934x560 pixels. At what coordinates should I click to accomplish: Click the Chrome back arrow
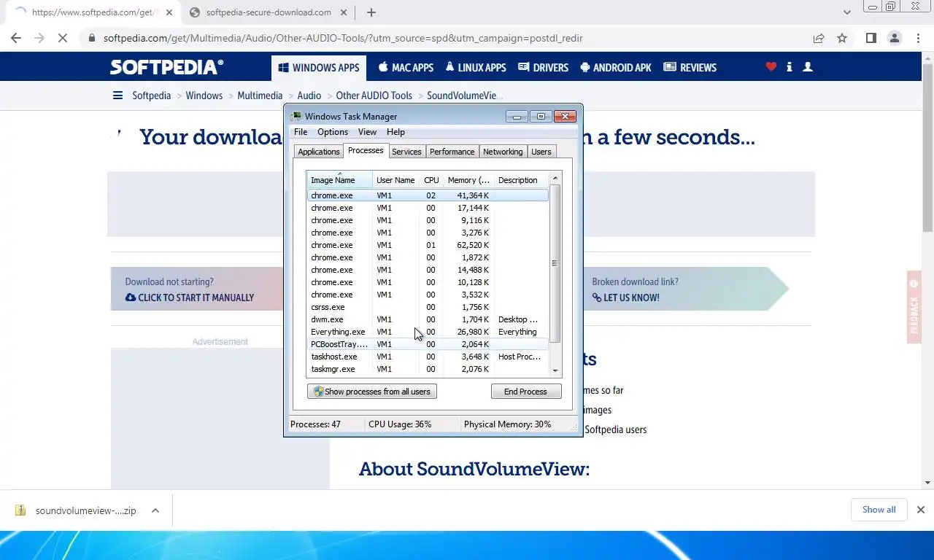pos(16,38)
